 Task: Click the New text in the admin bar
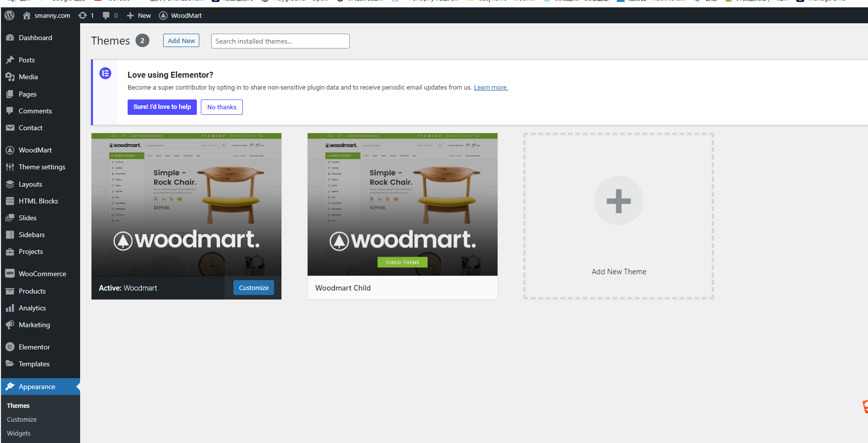coord(144,15)
